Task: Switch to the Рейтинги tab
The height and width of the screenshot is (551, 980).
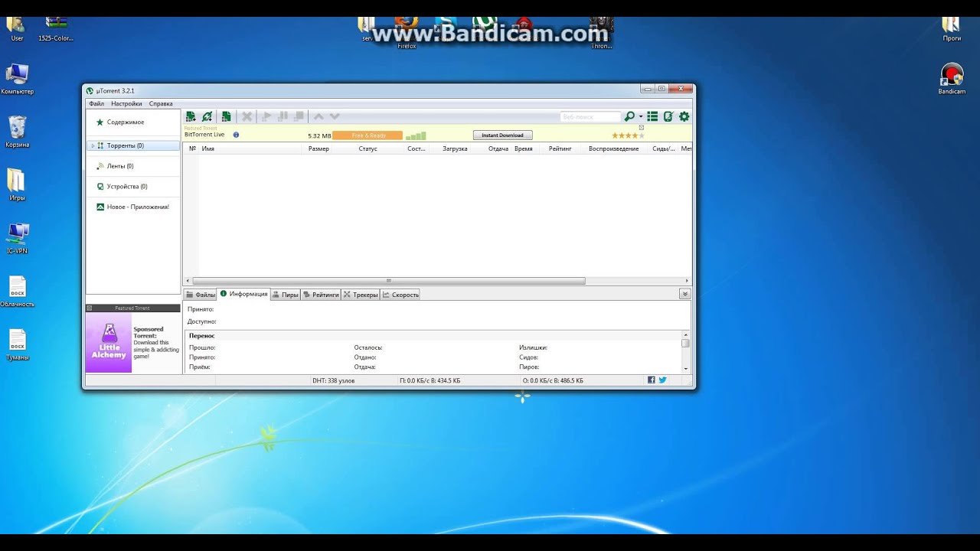Action: [321, 295]
